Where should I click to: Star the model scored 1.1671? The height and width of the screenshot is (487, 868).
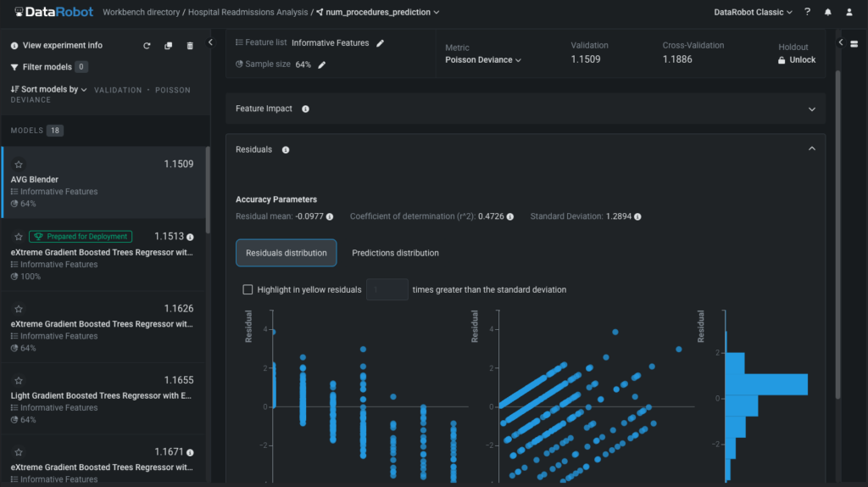(19, 453)
